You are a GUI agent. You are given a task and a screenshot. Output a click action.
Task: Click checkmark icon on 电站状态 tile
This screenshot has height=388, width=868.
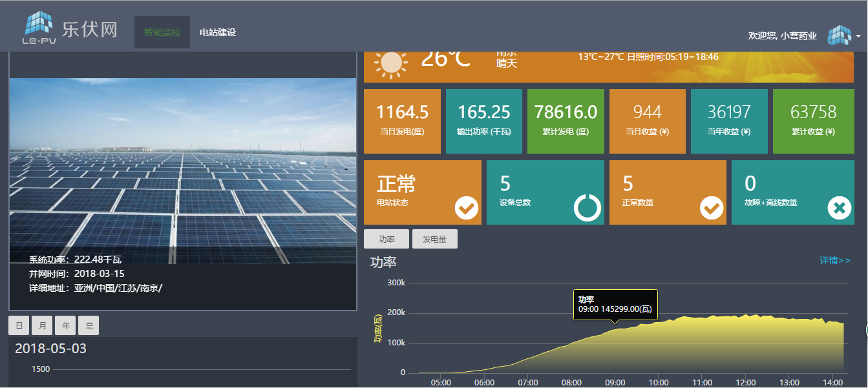click(467, 209)
